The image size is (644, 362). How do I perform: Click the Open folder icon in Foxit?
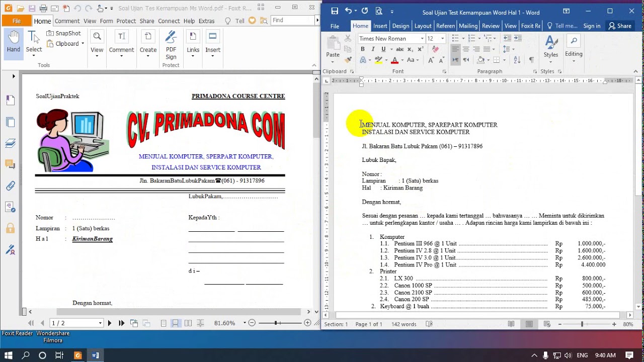click(20, 9)
